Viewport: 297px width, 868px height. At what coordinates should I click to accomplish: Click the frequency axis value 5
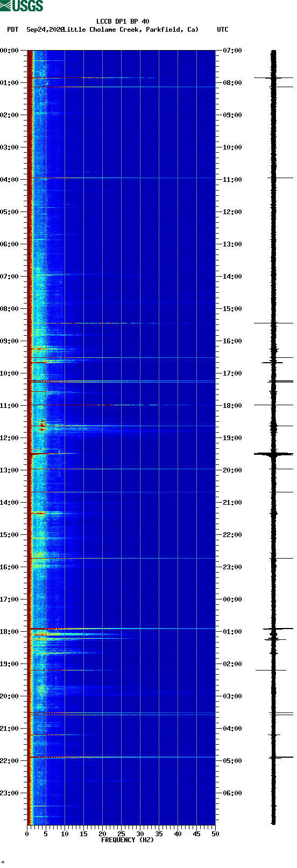coord(46,834)
